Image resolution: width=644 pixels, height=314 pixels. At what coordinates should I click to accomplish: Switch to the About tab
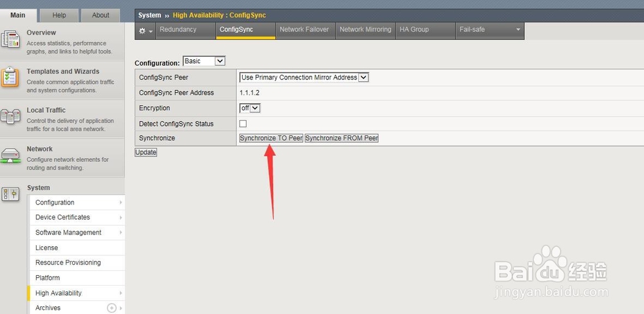pyautogui.click(x=100, y=15)
